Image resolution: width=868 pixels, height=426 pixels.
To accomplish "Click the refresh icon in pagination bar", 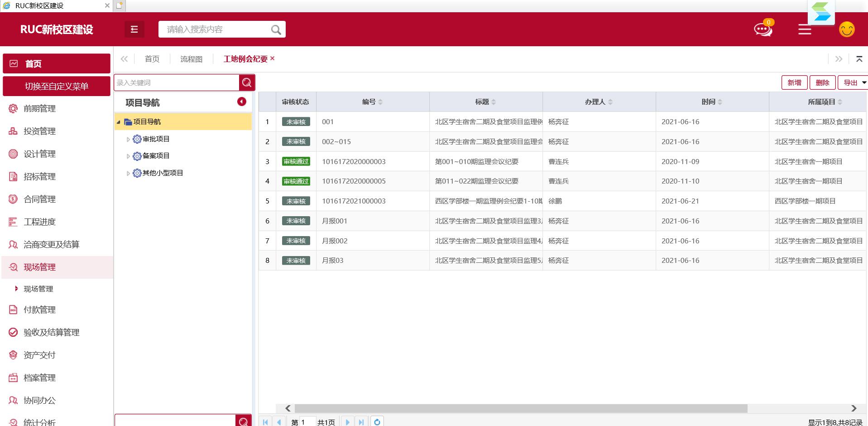I will (x=377, y=421).
